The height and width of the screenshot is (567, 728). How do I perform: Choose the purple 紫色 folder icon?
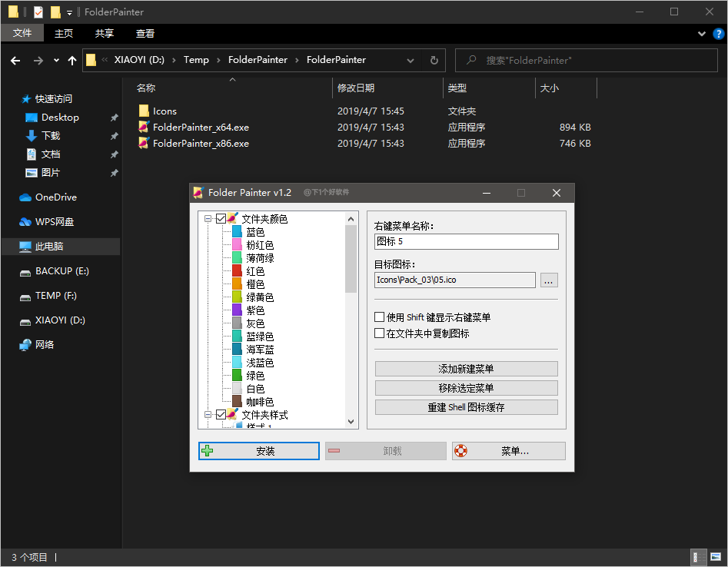pos(237,310)
